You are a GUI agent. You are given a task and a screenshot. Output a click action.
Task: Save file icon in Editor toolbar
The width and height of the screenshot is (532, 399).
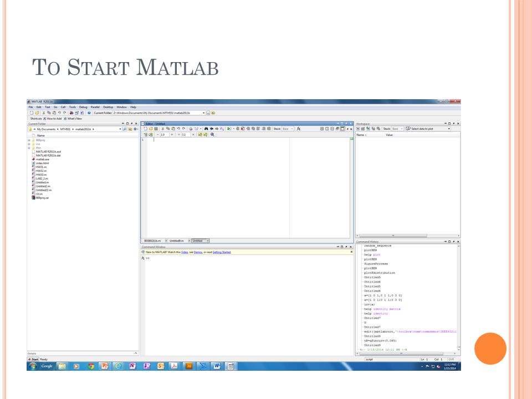pyautogui.click(x=156, y=129)
